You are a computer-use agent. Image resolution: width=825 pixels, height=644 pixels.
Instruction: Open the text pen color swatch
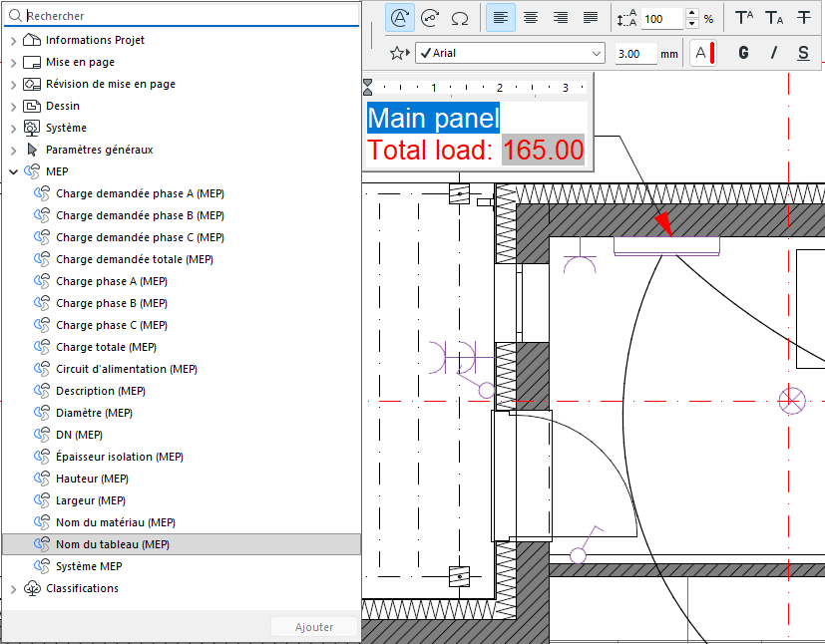click(x=703, y=53)
